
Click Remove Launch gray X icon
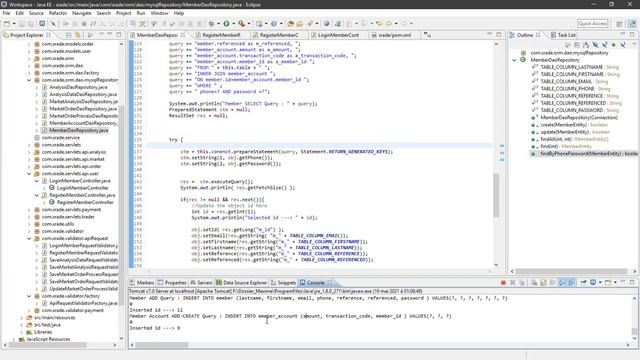tap(513, 282)
